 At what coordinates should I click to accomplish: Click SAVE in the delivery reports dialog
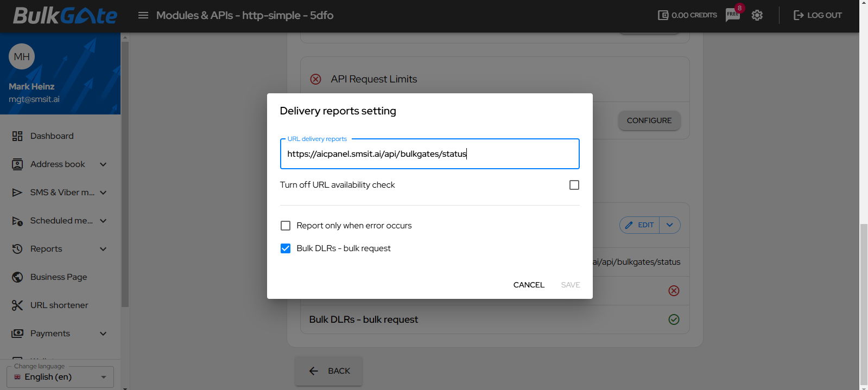(571, 285)
